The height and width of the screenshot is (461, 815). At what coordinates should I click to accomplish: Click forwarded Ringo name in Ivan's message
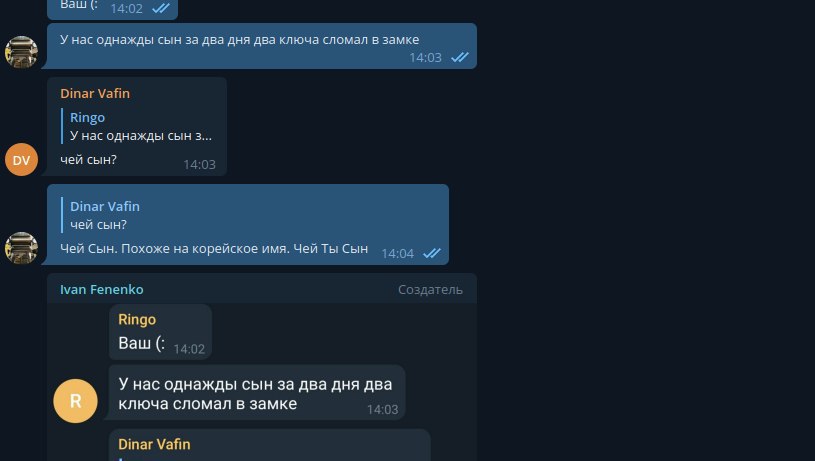(x=137, y=319)
